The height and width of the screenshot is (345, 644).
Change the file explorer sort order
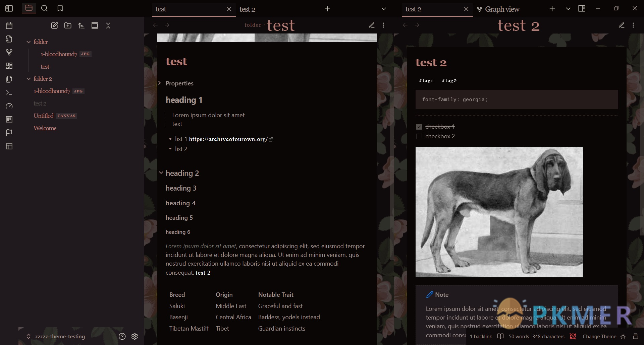point(81,25)
